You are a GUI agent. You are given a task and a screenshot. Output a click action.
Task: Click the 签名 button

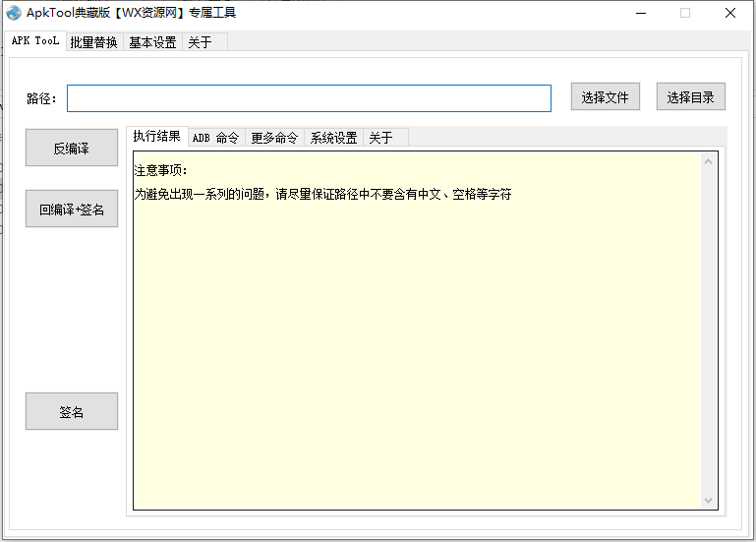point(72,411)
